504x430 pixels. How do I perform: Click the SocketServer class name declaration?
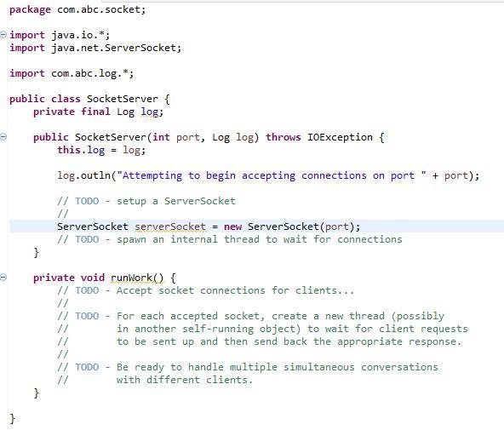pos(122,99)
